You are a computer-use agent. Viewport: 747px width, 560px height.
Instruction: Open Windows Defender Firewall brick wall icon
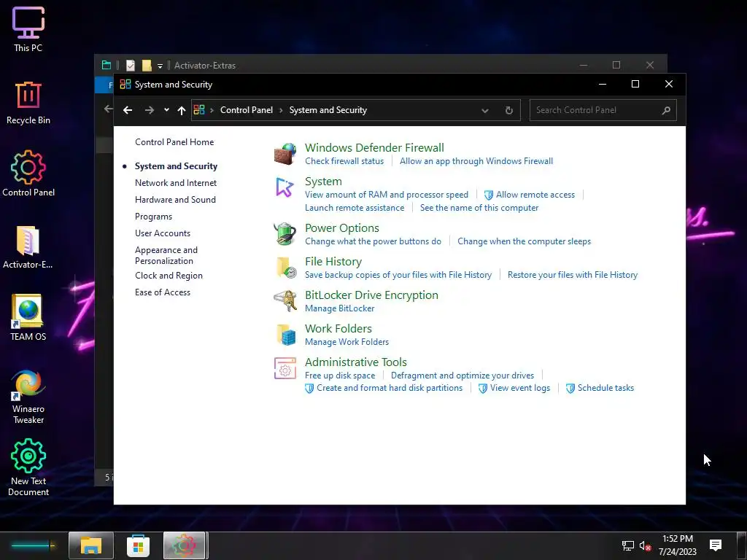tap(285, 154)
